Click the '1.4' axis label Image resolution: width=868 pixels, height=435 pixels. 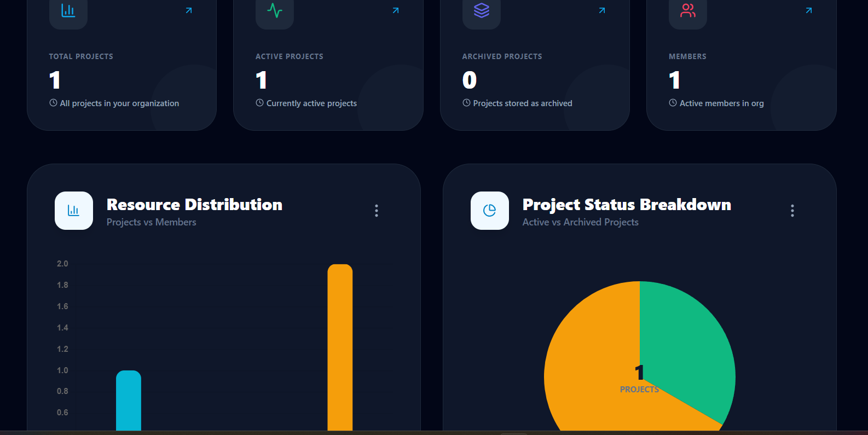pyautogui.click(x=62, y=328)
